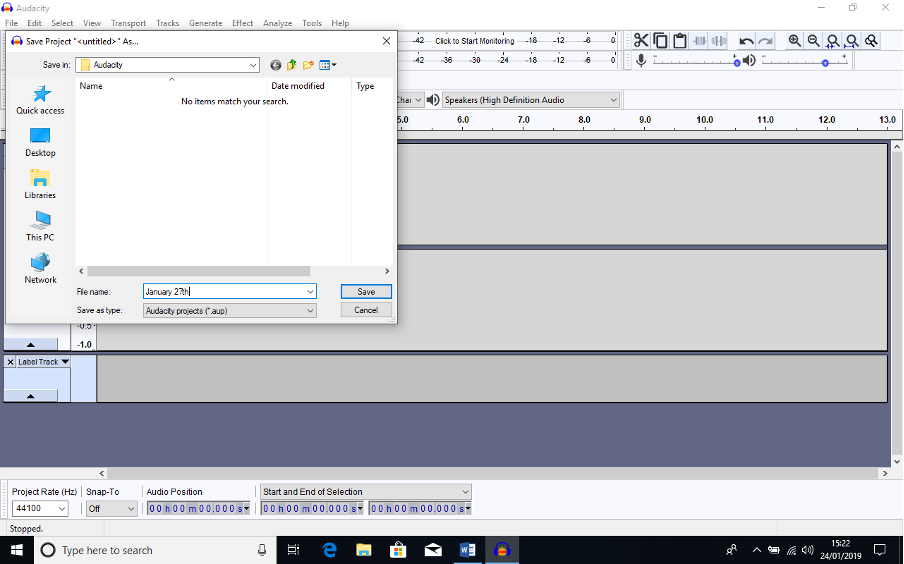Open the Effect menu
Viewport: 904px width, 564px height.
[x=243, y=23]
